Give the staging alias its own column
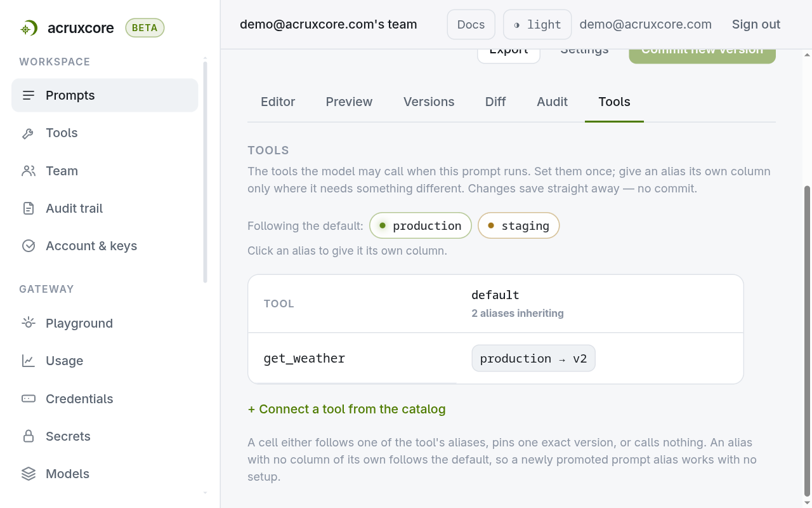This screenshot has width=812, height=508. [x=518, y=225]
